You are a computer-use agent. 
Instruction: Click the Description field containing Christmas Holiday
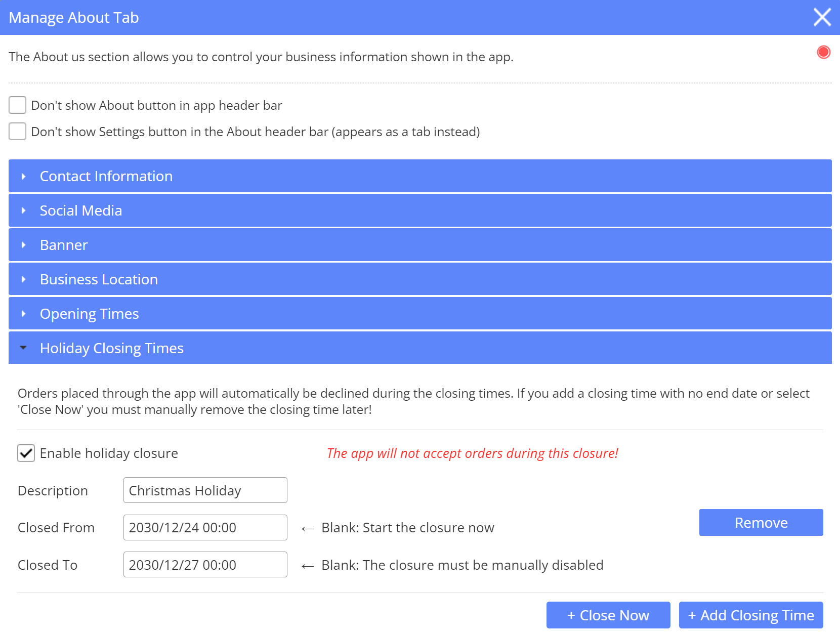point(205,490)
